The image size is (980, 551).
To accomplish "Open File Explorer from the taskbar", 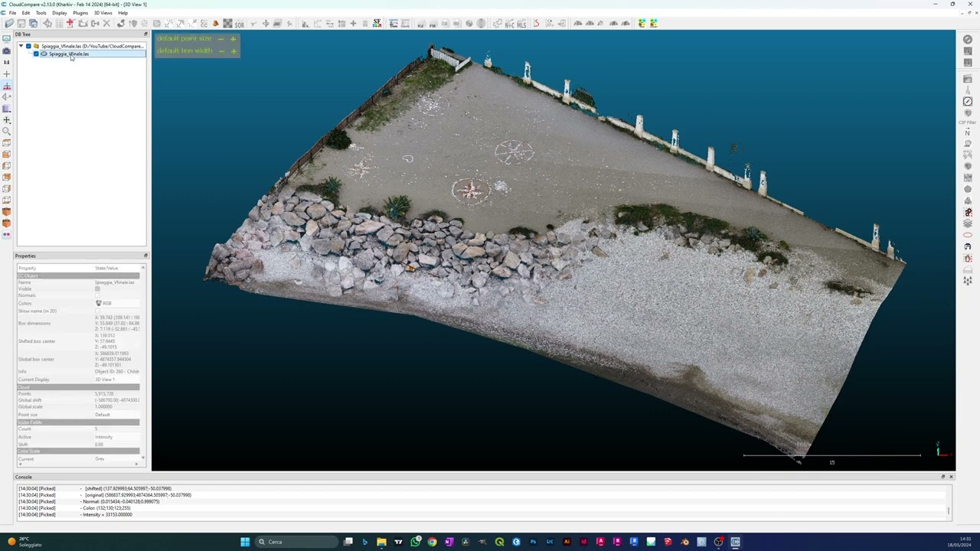I will [381, 542].
